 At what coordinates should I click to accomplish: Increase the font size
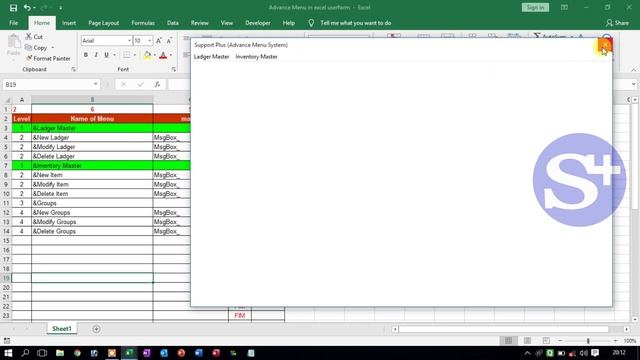click(x=159, y=40)
